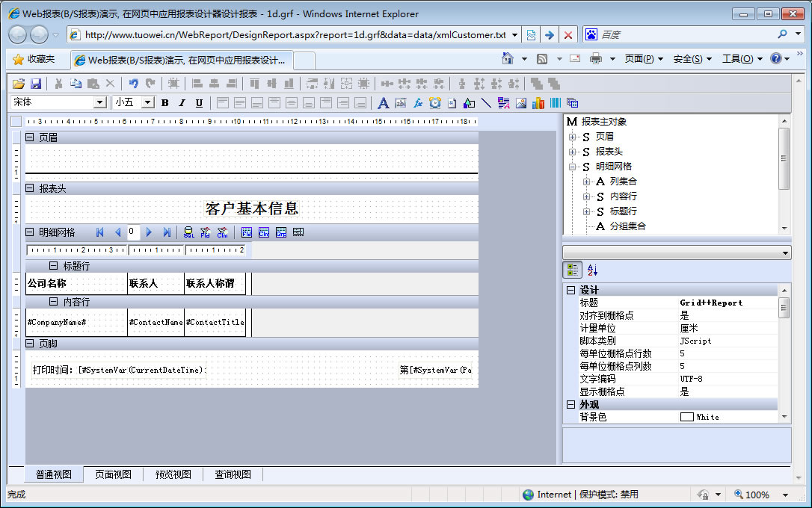This screenshot has height=508, width=812.
Task: Click the Open report folder icon
Action: click(19, 84)
